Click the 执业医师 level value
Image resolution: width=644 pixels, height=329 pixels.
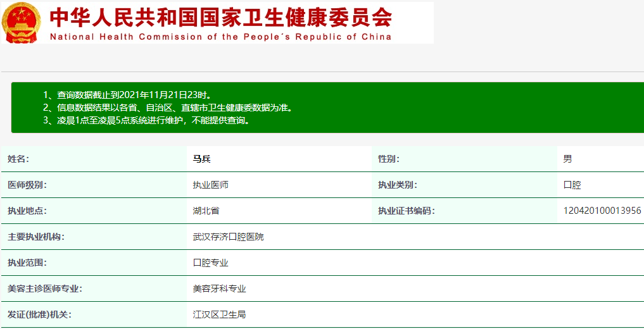coord(210,185)
